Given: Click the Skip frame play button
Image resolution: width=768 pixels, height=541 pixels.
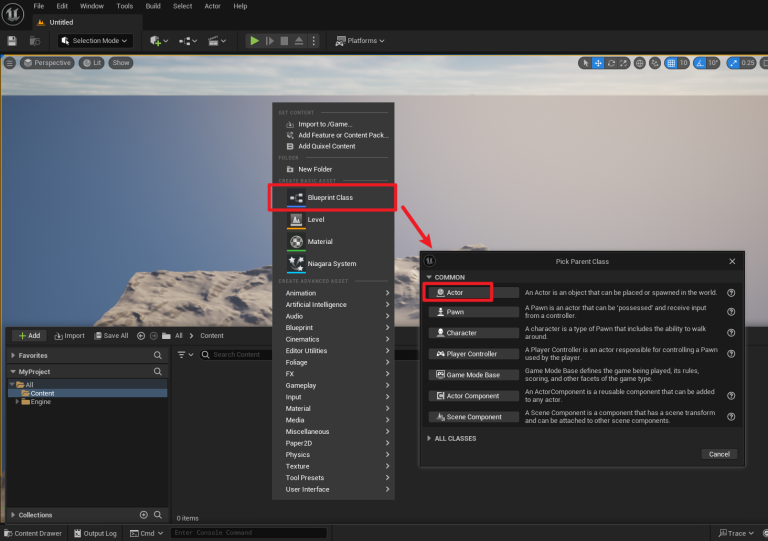Looking at the screenshot, I should pyautogui.click(x=269, y=41).
